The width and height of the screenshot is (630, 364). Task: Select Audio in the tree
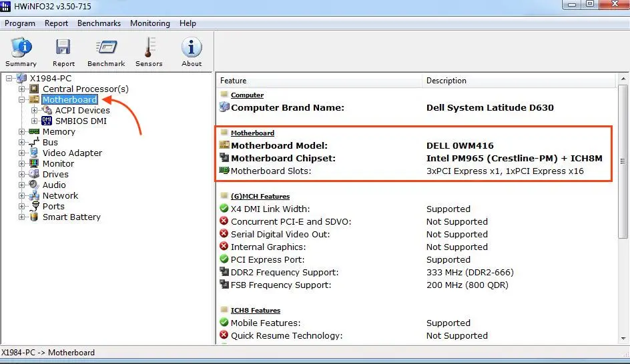point(54,185)
